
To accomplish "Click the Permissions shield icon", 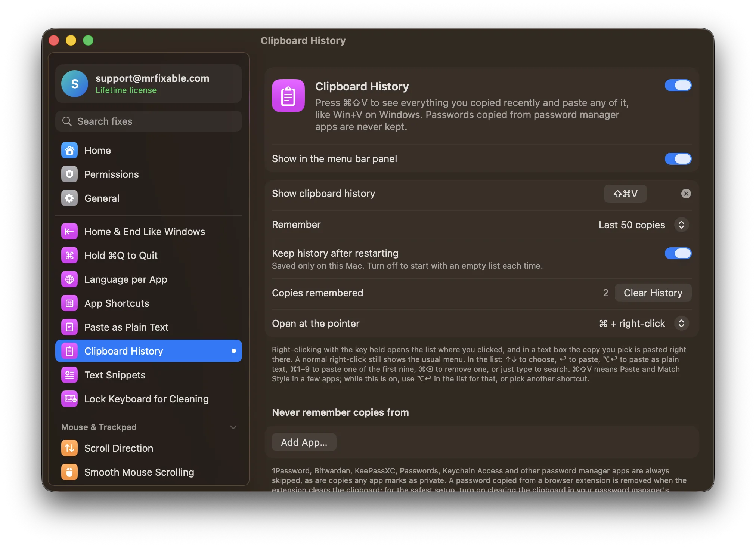I will click(x=69, y=174).
